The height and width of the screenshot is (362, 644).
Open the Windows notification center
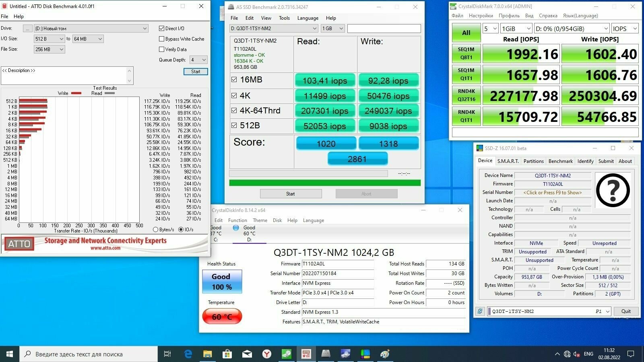[x=631, y=354]
